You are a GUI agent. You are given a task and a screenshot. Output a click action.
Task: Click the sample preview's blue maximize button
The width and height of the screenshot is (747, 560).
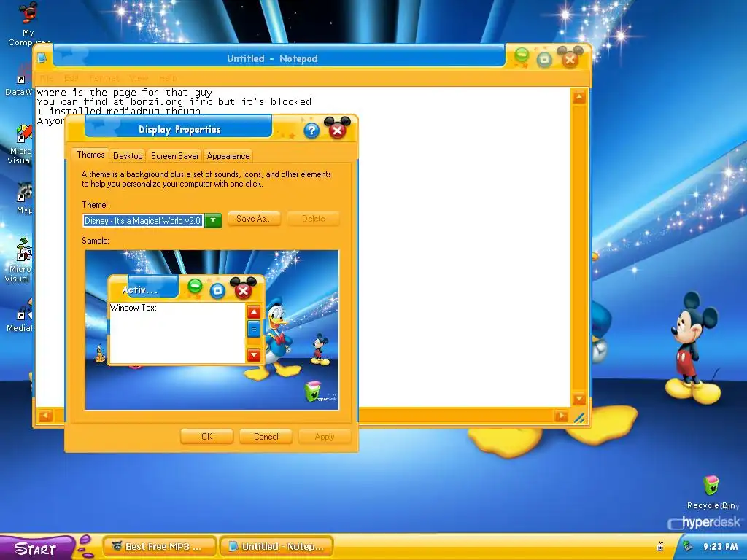[x=217, y=290]
